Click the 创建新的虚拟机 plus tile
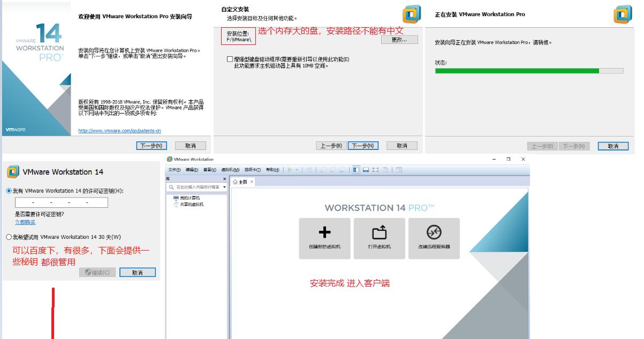Viewport: 644px width, 339px height. pyautogui.click(x=324, y=238)
